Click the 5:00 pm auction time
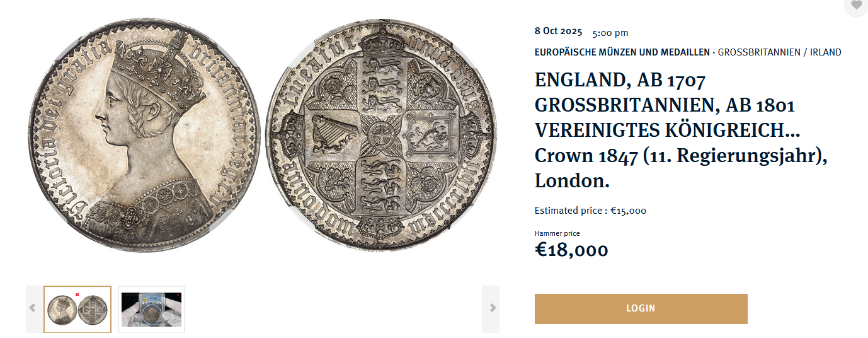The image size is (868, 338). [x=610, y=33]
